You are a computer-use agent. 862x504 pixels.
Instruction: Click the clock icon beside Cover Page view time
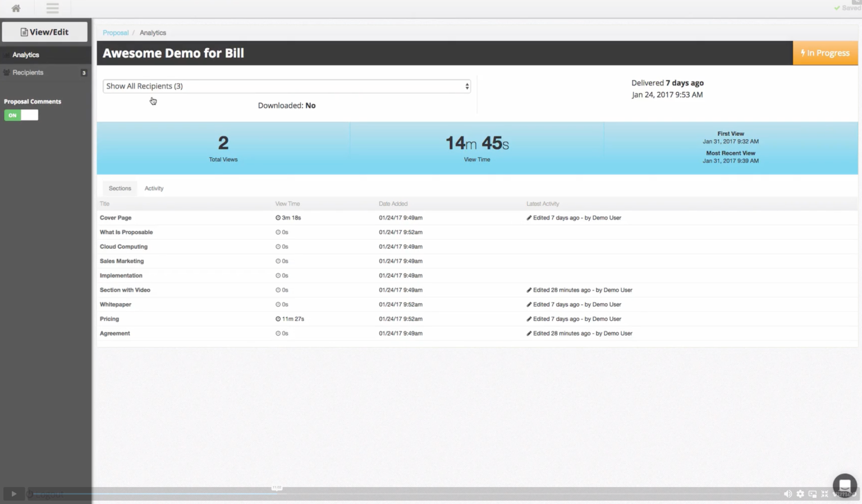277,218
